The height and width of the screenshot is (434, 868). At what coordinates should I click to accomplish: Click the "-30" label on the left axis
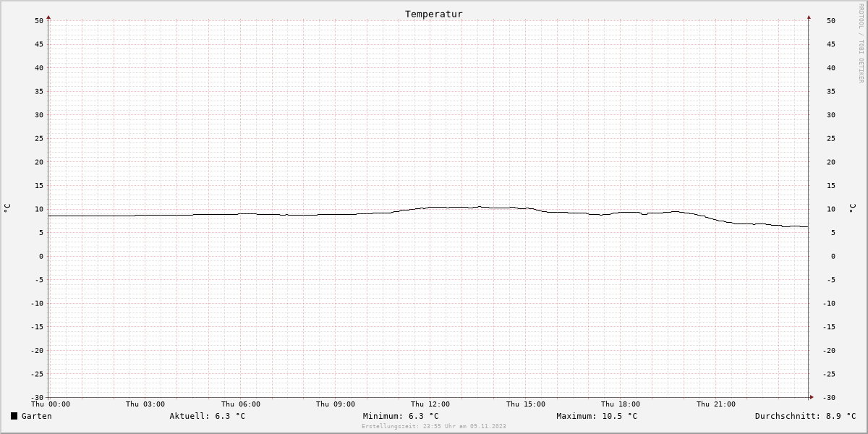pos(37,397)
